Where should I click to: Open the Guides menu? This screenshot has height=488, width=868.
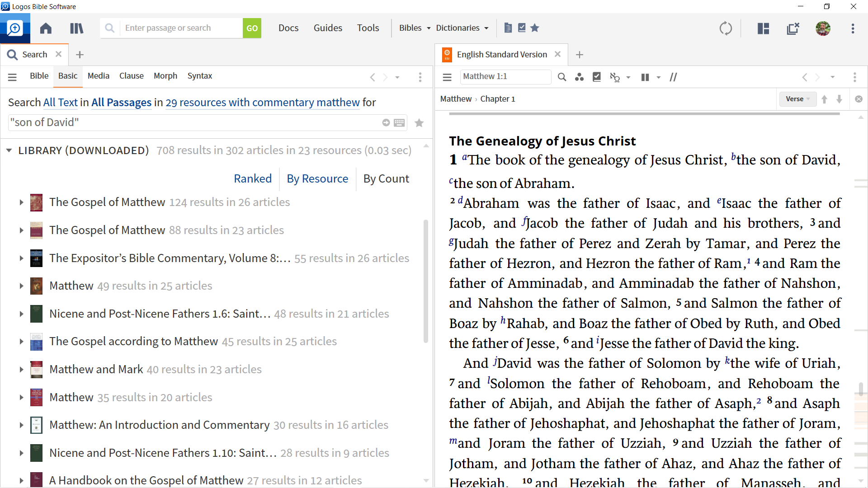coord(328,28)
